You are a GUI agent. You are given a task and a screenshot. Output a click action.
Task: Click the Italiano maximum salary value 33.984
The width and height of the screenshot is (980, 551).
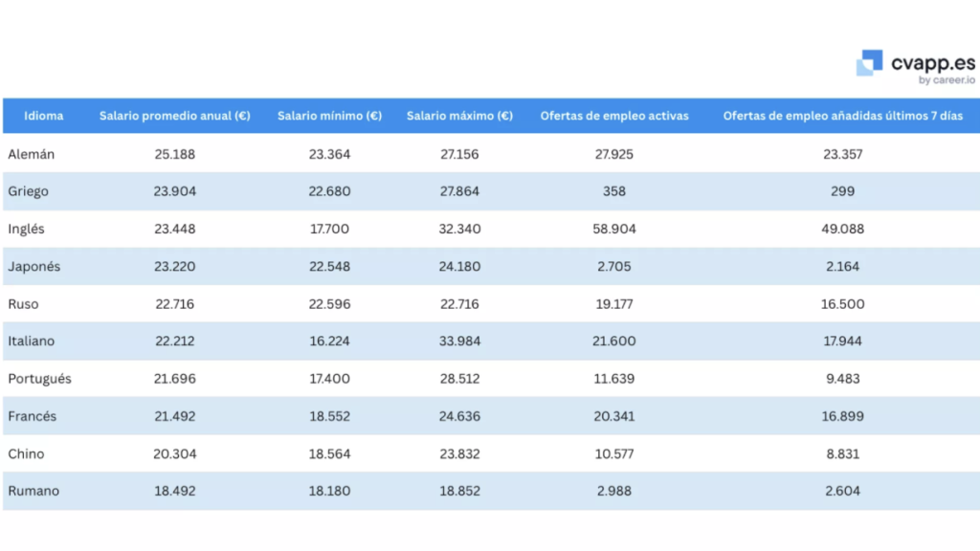pos(459,341)
